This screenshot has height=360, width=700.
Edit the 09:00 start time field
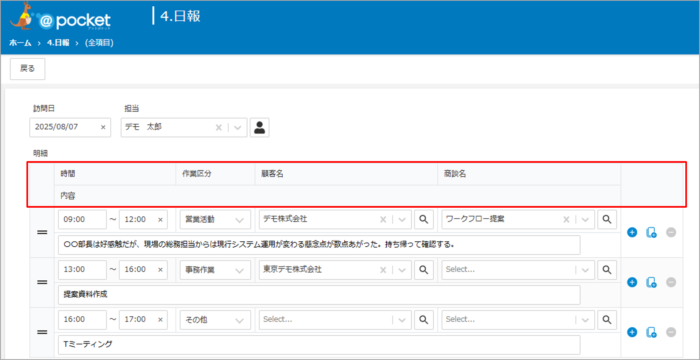click(x=83, y=219)
